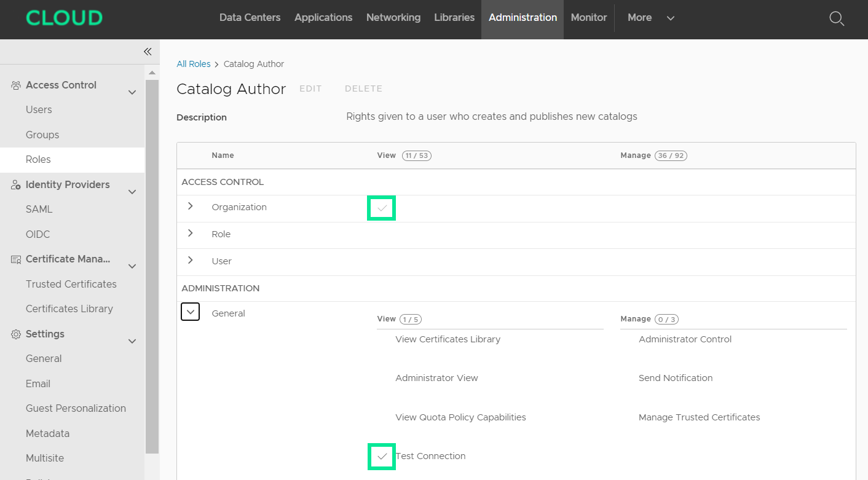
Task: Collapse the Identity Providers section
Action: [x=132, y=192]
